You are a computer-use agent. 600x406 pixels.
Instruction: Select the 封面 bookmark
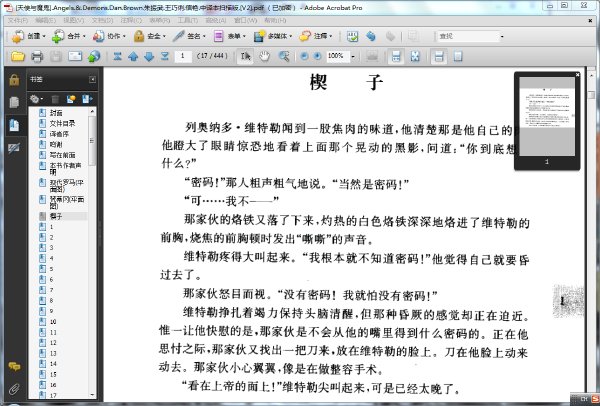coord(56,113)
